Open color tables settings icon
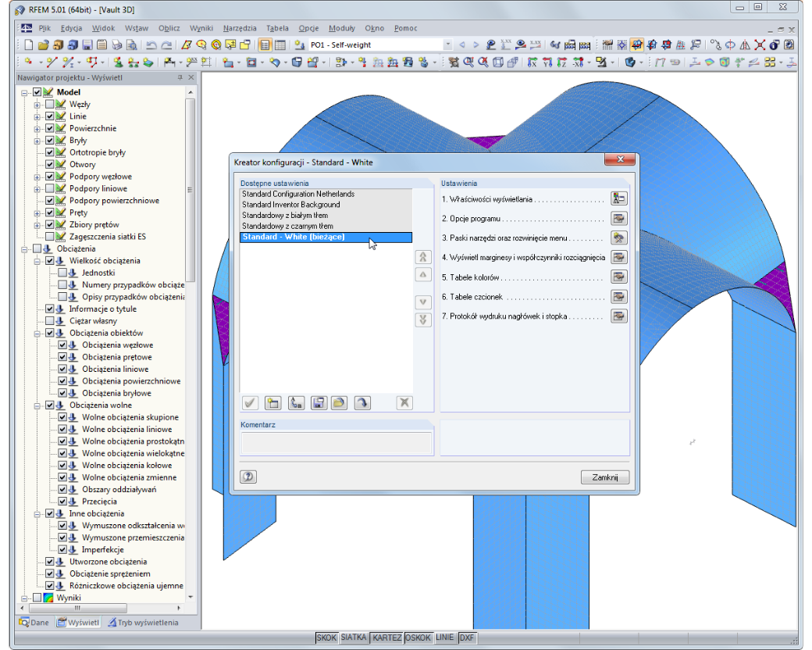812x650 pixels. pyautogui.click(x=619, y=277)
